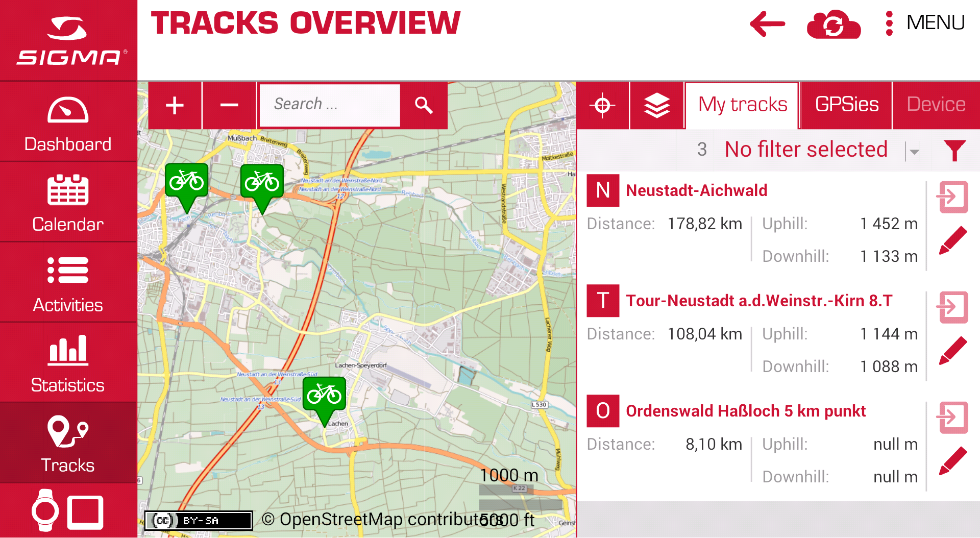Edit the Tour-Neustadt track

coord(952,351)
